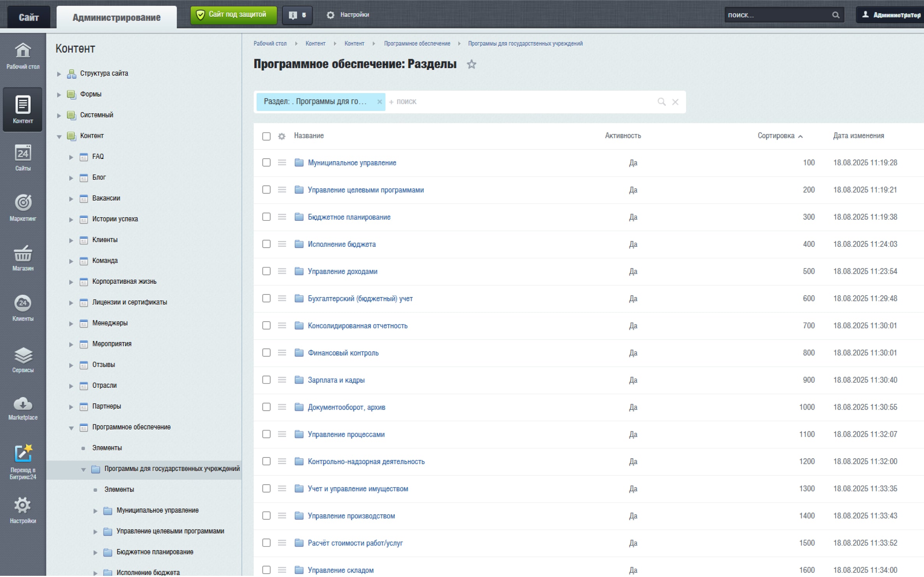This screenshot has width=924, height=577.
Task: Remove the Раздел filter chip
Action: (x=379, y=102)
